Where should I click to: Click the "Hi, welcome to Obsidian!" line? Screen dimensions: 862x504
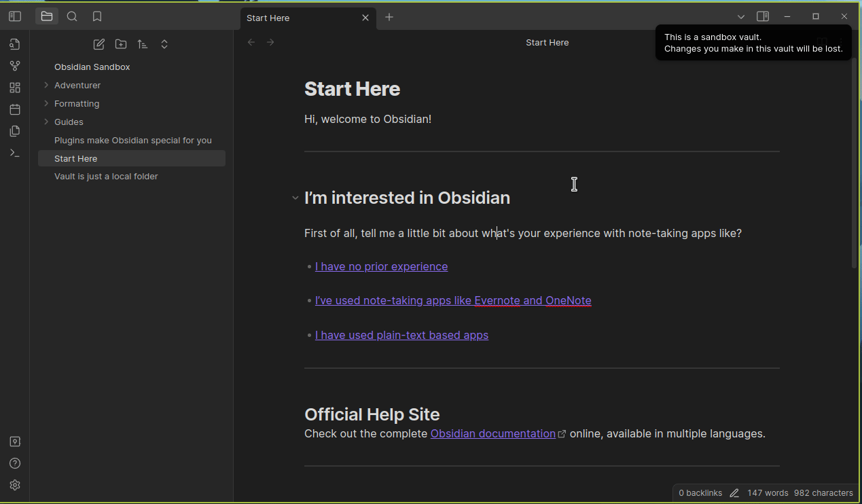click(x=367, y=119)
